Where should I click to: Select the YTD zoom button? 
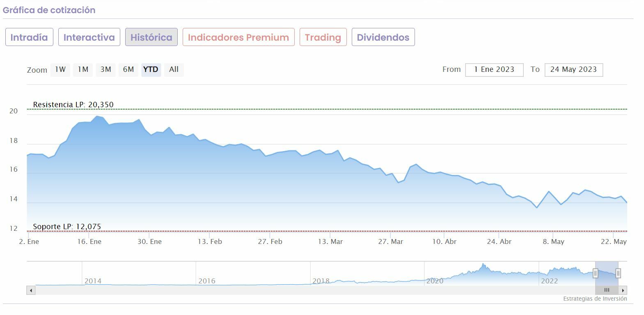[x=151, y=69]
